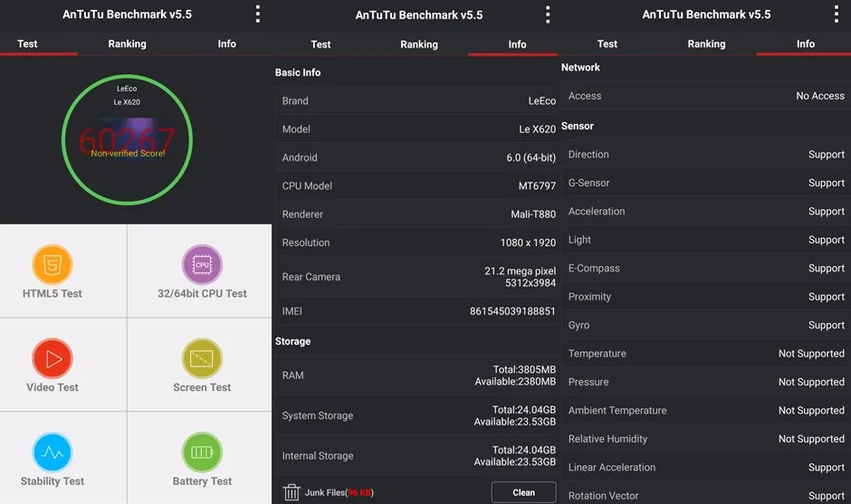Viewport: 851px width, 504px height.
Task: Select the Temperature Not Supported row
Action: point(706,354)
